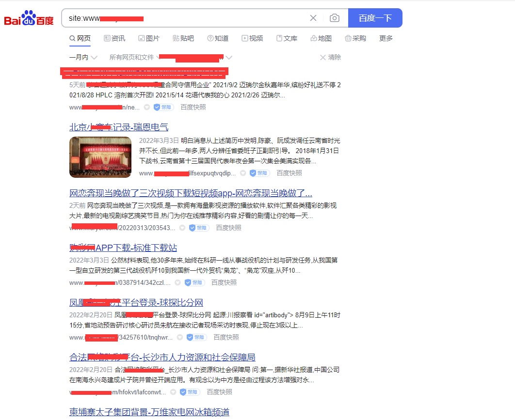Expand the 一月内 time filter dropdown

(83, 58)
